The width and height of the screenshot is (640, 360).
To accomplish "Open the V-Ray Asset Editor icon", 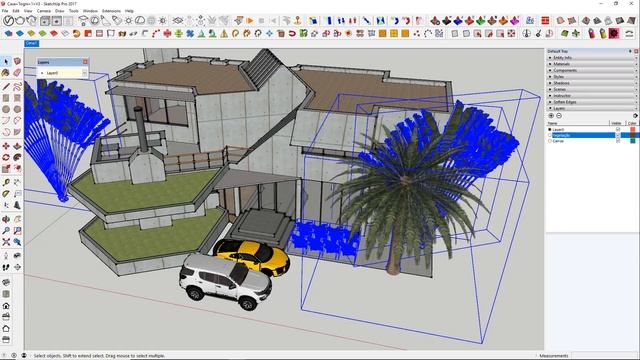I will point(8,20).
